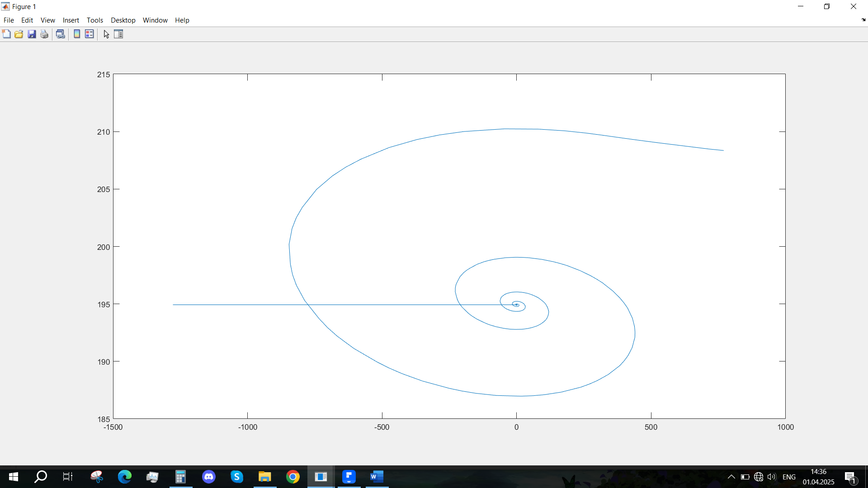Screen dimensions: 868x488
Task: Open the Property Inspector toolbar icon
Action: [x=118, y=34]
